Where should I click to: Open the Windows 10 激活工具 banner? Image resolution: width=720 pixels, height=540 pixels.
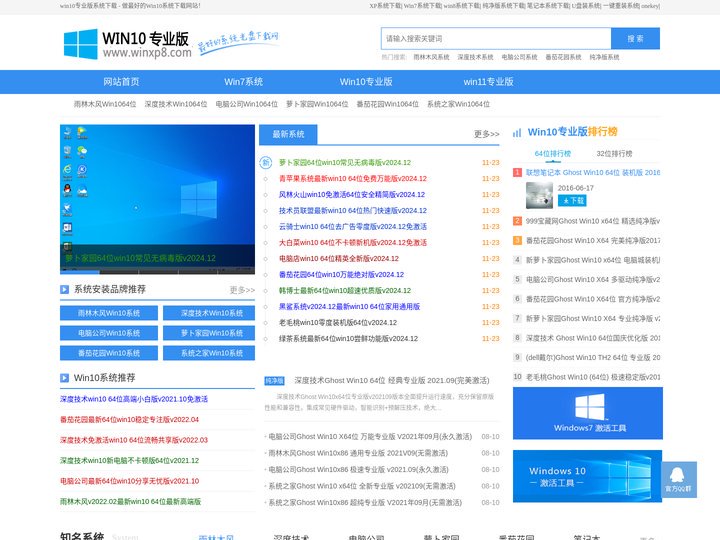click(x=587, y=476)
